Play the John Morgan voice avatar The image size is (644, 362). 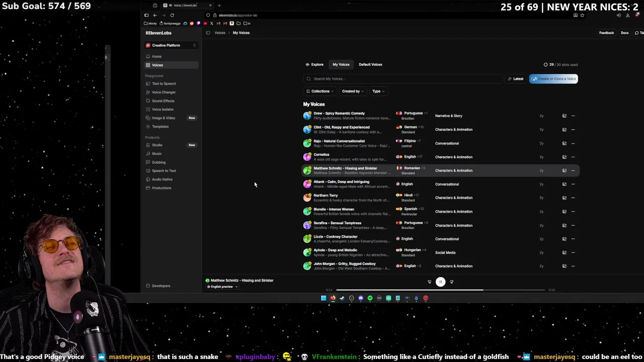click(x=307, y=266)
